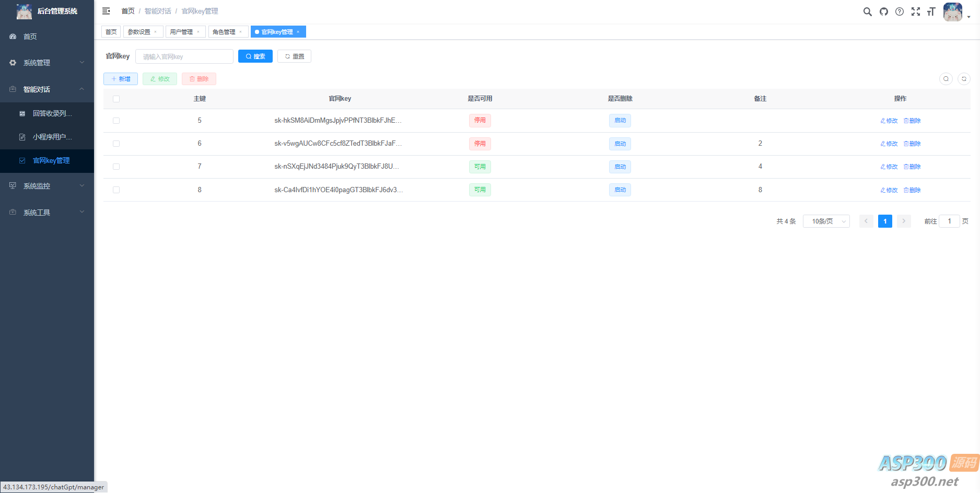Refresh the table with round refresh icon
Screen dimensions: 980x493
964,79
